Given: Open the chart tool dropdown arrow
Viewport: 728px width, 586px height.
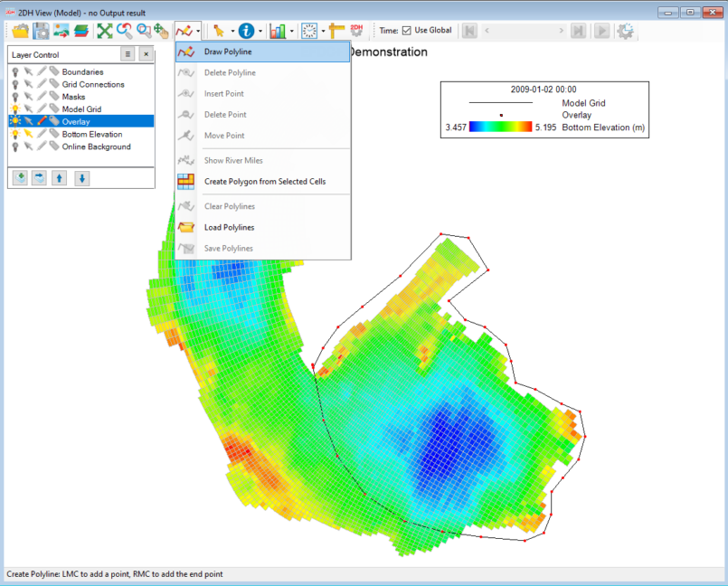Looking at the screenshot, I should tap(291, 31).
